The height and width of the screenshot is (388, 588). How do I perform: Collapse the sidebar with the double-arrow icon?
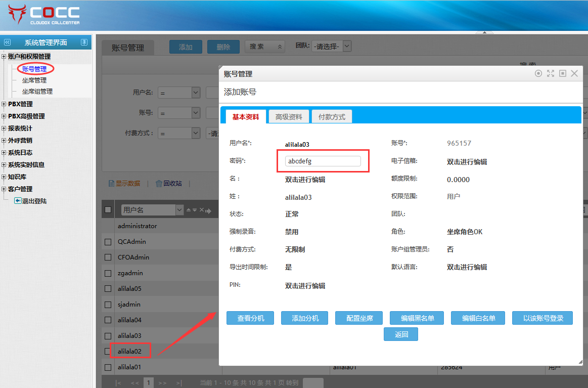8,42
